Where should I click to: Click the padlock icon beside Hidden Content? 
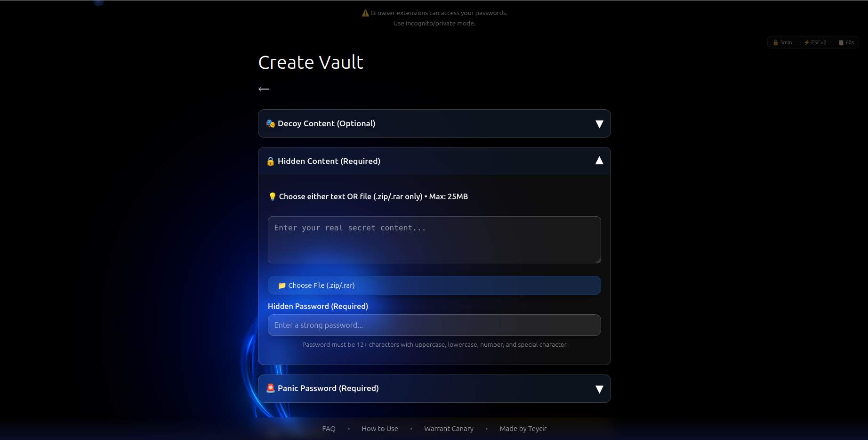(270, 161)
